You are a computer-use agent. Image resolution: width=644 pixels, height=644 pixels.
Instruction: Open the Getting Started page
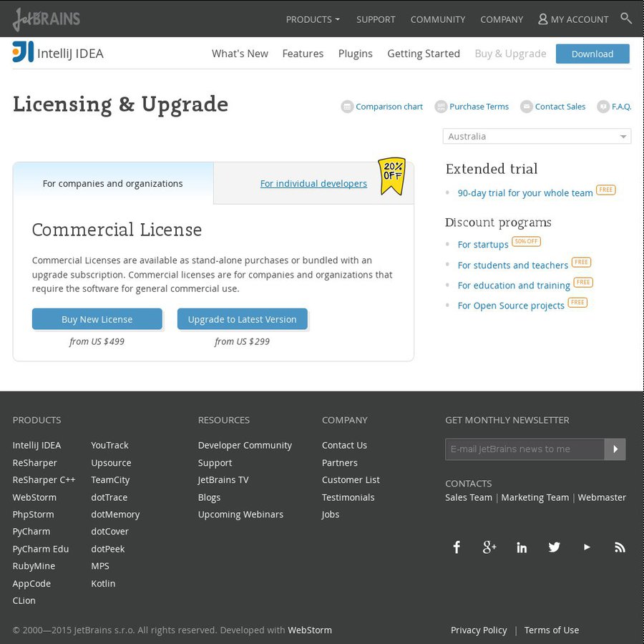point(424,54)
